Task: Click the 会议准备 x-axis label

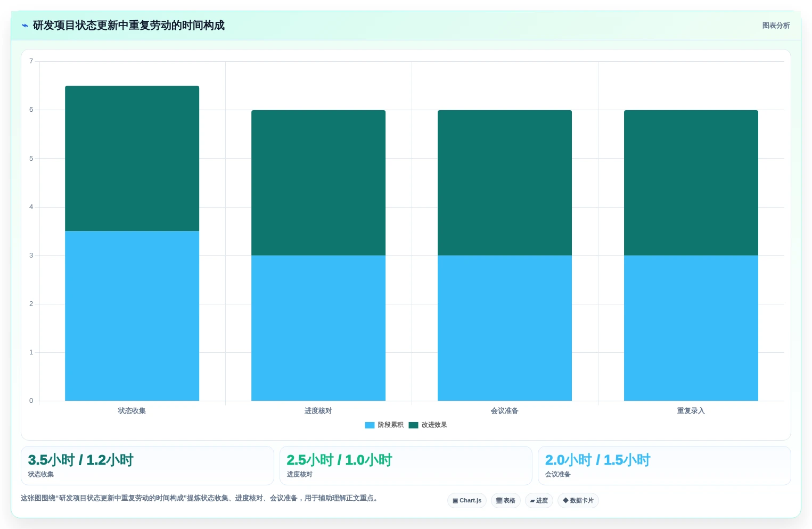Action: point(505,411)
